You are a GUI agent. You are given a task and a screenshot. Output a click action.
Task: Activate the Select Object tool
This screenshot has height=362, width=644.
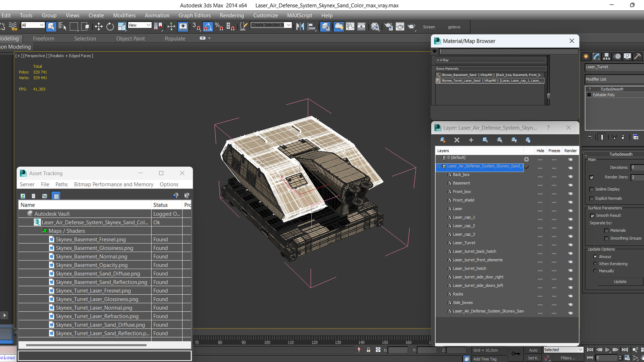[x=51, y=26]
